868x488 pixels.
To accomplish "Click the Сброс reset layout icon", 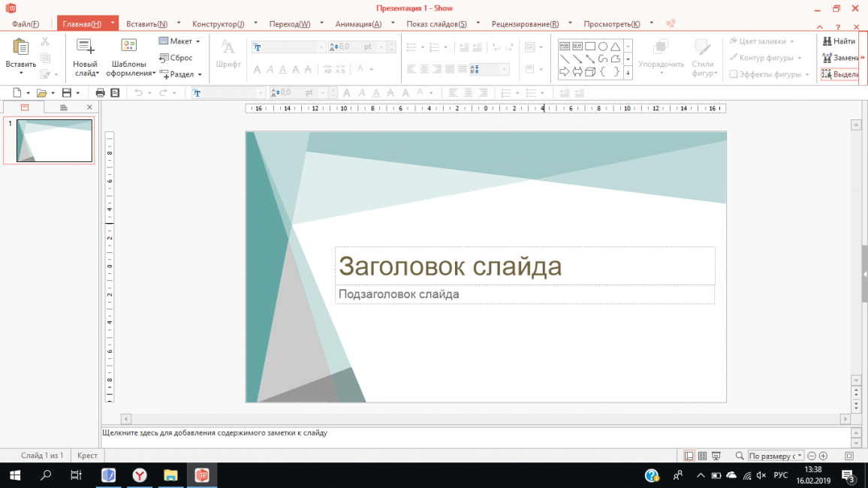I will [x=164, y=58].
